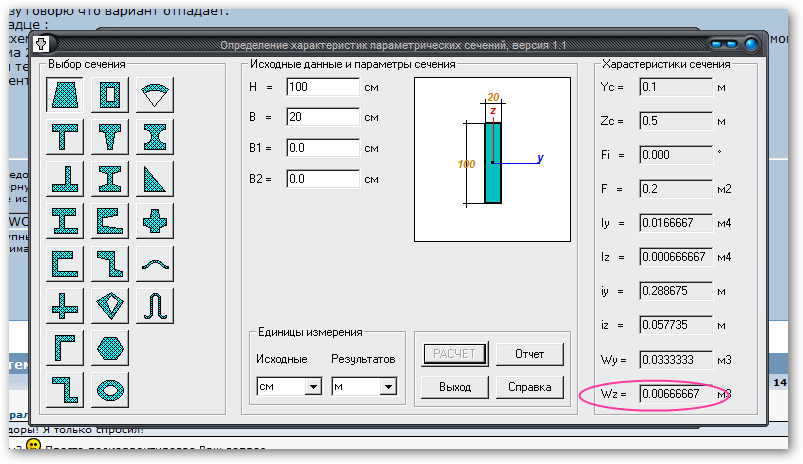Choose the hollow rectangular tube section
Image resolution: width=803 pixels, height=464 pixels.
111,96
